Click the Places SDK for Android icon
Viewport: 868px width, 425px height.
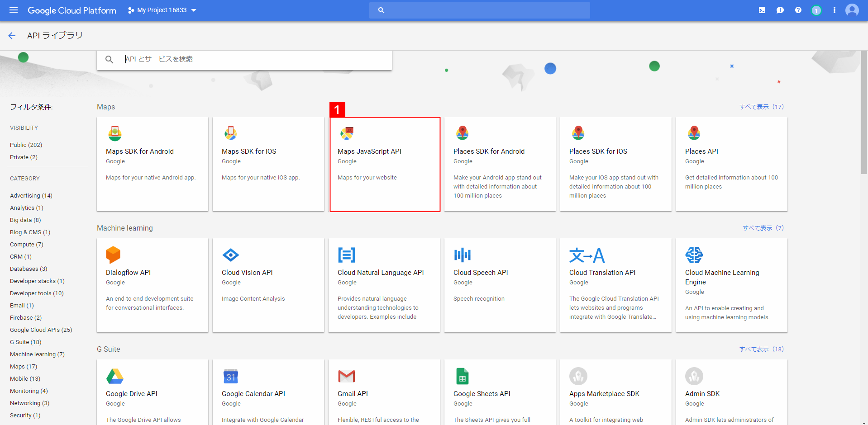click(x=463, y=133)
